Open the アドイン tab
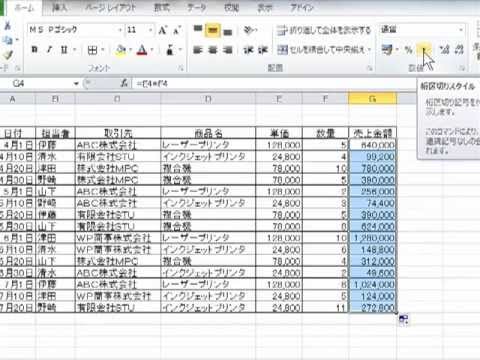The height and width of the screenshot is (360, 480). [x=302, y=8]
